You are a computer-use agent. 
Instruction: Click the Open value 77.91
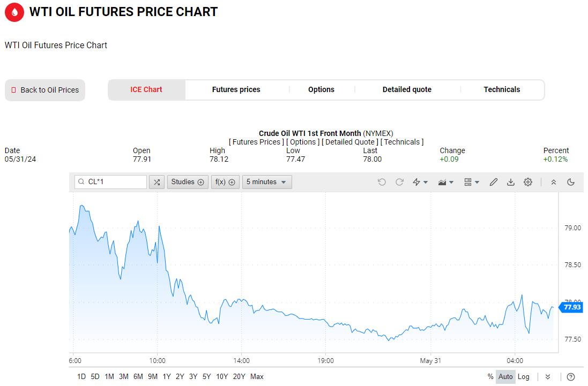pyautogui.click(x=142, y=159)
